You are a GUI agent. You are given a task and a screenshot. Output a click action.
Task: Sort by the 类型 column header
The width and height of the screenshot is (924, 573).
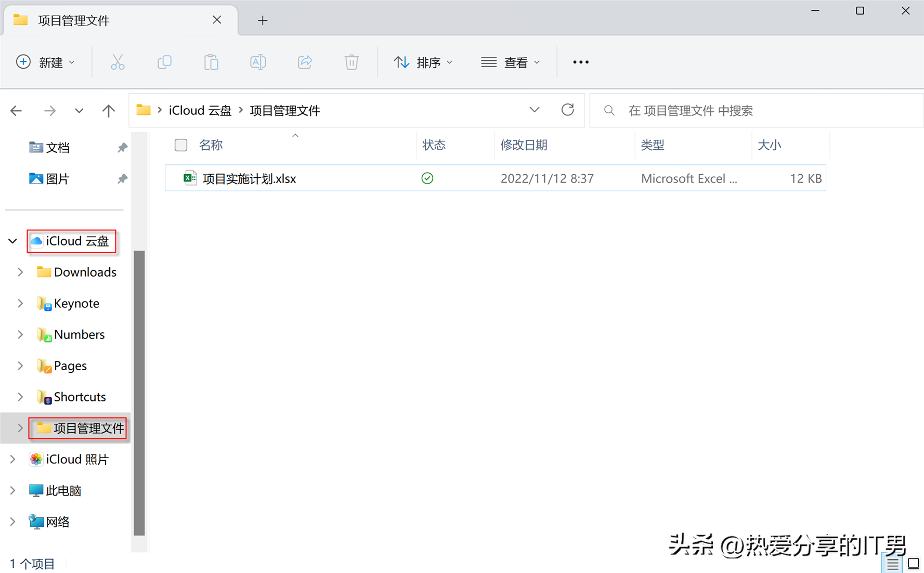pos(653,145)
